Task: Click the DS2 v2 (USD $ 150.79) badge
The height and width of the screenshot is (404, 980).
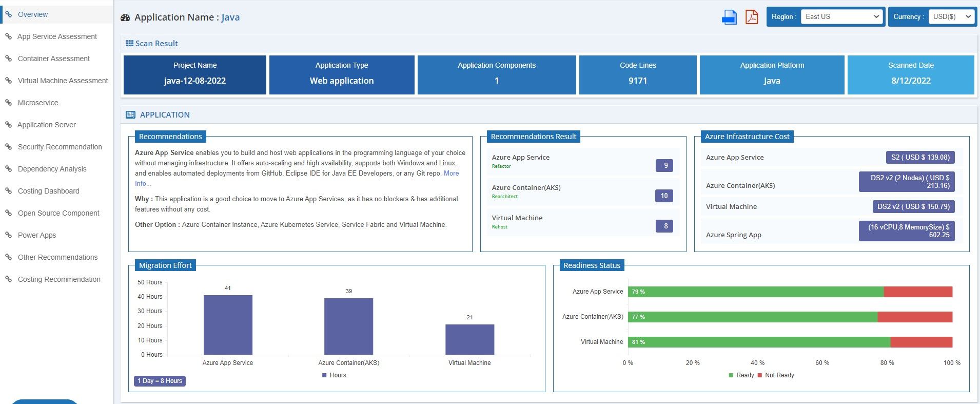Action: (x=913, y=206)
